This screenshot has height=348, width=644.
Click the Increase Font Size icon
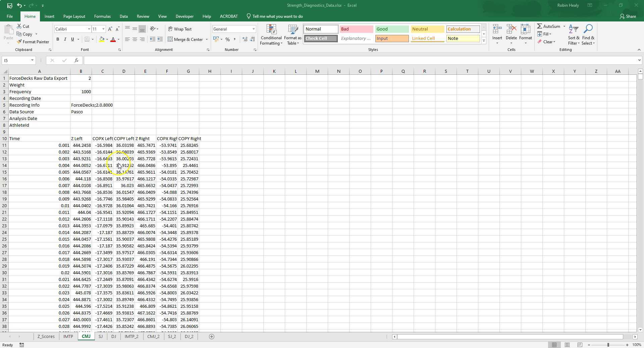tap(110, 29)
